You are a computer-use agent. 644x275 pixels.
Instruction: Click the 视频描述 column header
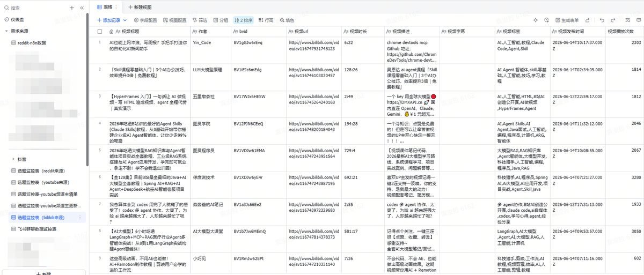click(412, 32)
